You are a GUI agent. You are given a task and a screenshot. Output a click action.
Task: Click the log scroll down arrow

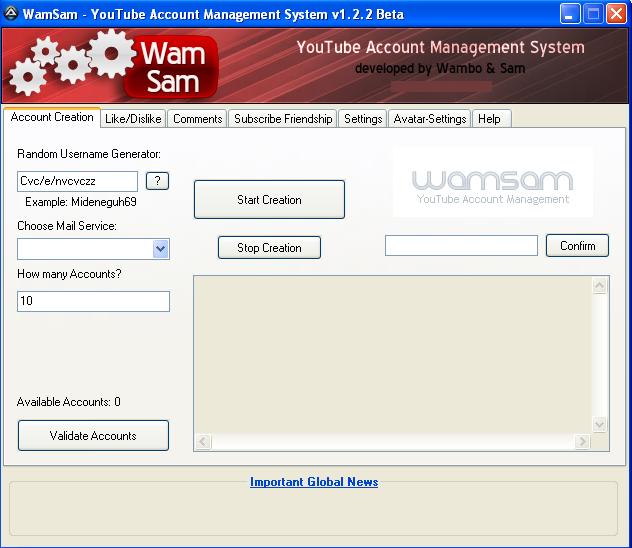[599, 424]
